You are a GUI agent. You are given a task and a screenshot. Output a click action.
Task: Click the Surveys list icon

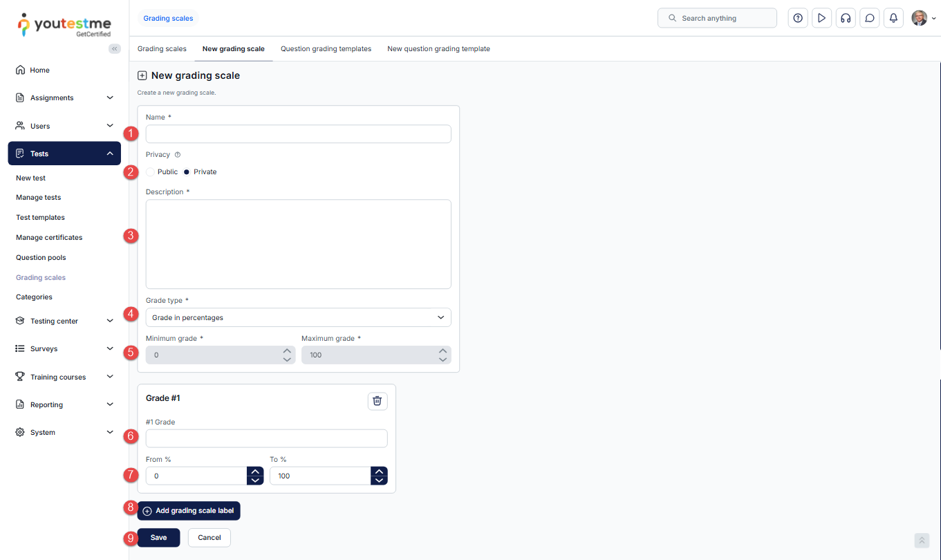point(20,348)
